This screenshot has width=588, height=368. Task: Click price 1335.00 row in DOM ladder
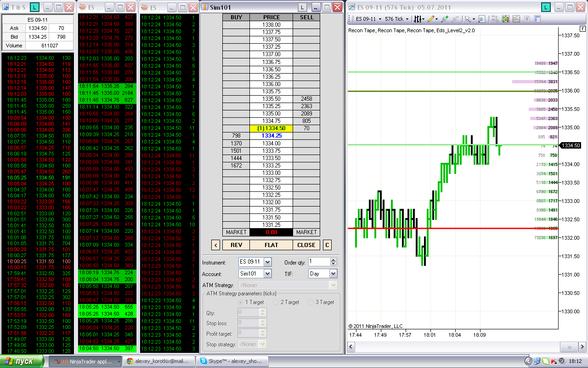[x=271, y=114]
